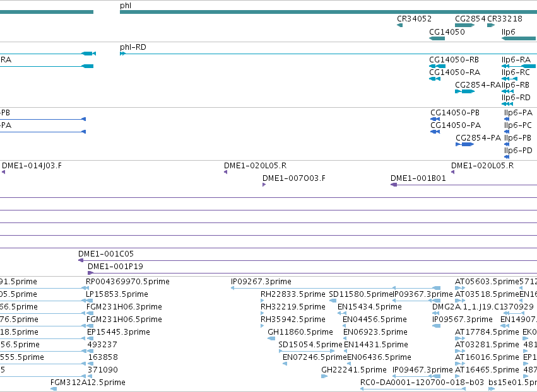The image size is (537, 392).
Task: Click EST EN06436.5prime
Action: pos(379,357)
